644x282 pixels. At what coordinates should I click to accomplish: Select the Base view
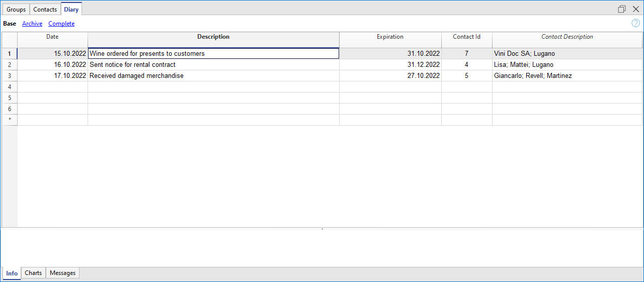click(x=10, y=24)
